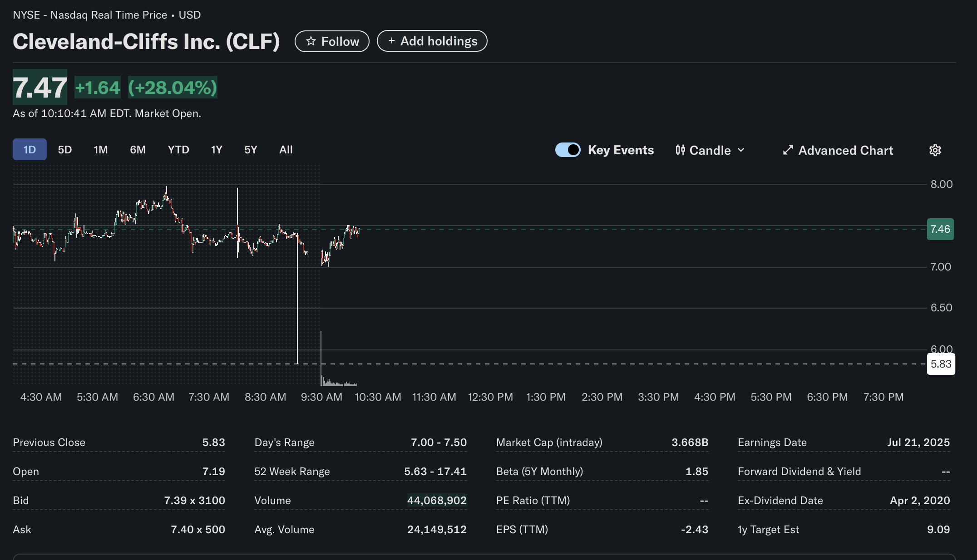Click the Market Cap (intraday) label
Viewport: 977px width, 560px height.
pos(549,442)
